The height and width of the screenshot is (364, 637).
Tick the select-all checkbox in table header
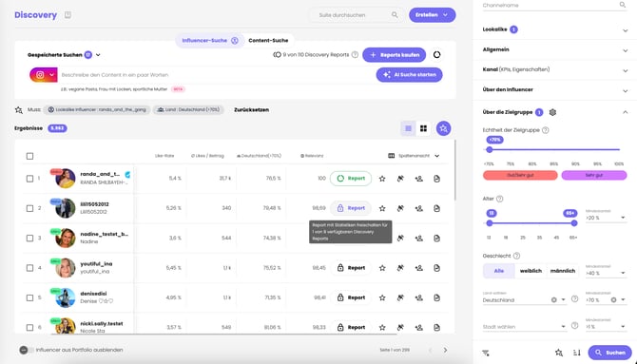(29, 156)
